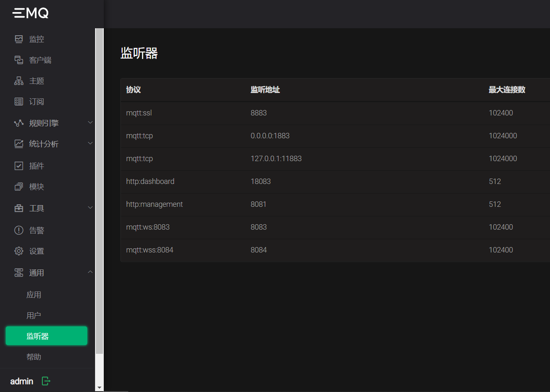The height and width of the screenshot is (392, 550).
Task: Click the 通用 general icon
Action: tap(19, 272)
